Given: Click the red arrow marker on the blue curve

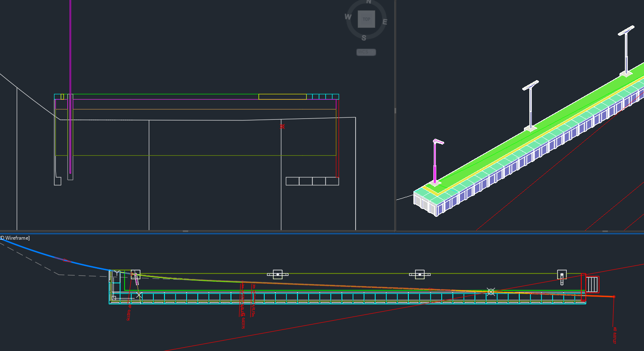Looking at the screenshot, I should [x=63, y=260].
